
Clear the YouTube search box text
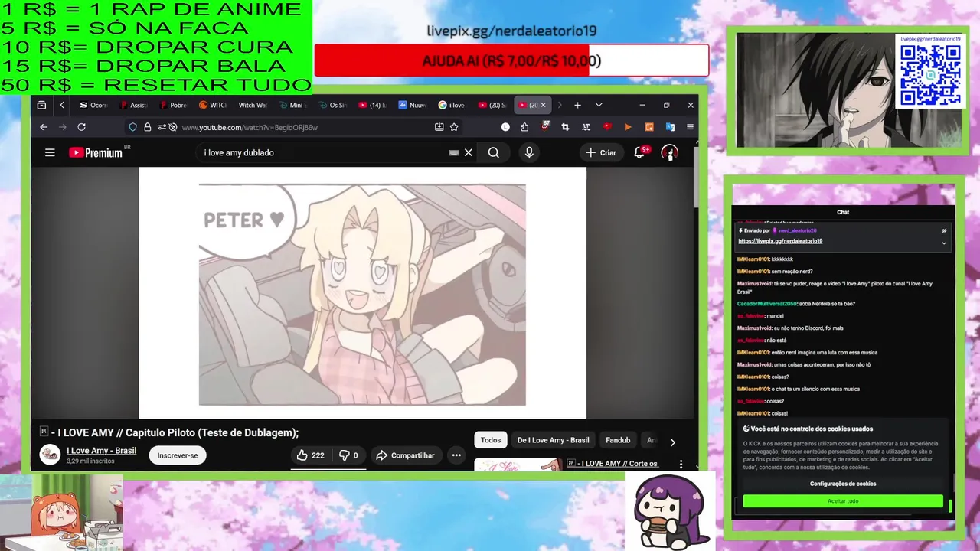(469, 152)
